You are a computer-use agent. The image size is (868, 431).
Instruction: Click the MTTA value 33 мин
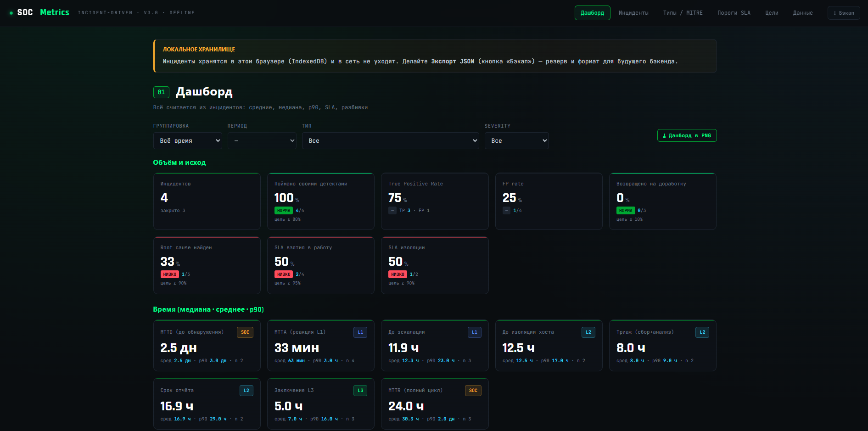tap(297, 348)
